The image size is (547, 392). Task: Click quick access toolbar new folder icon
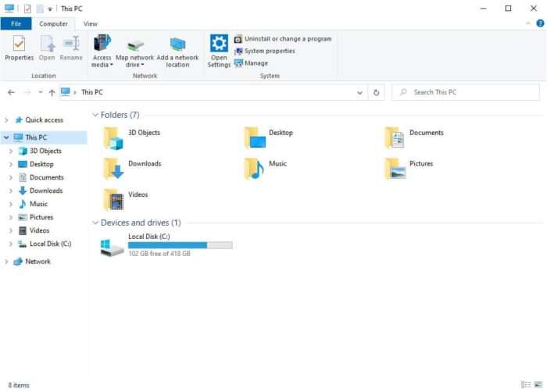click(40, 9)
